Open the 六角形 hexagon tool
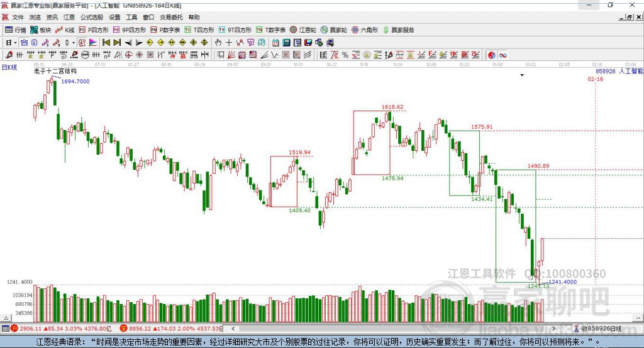 365,30
